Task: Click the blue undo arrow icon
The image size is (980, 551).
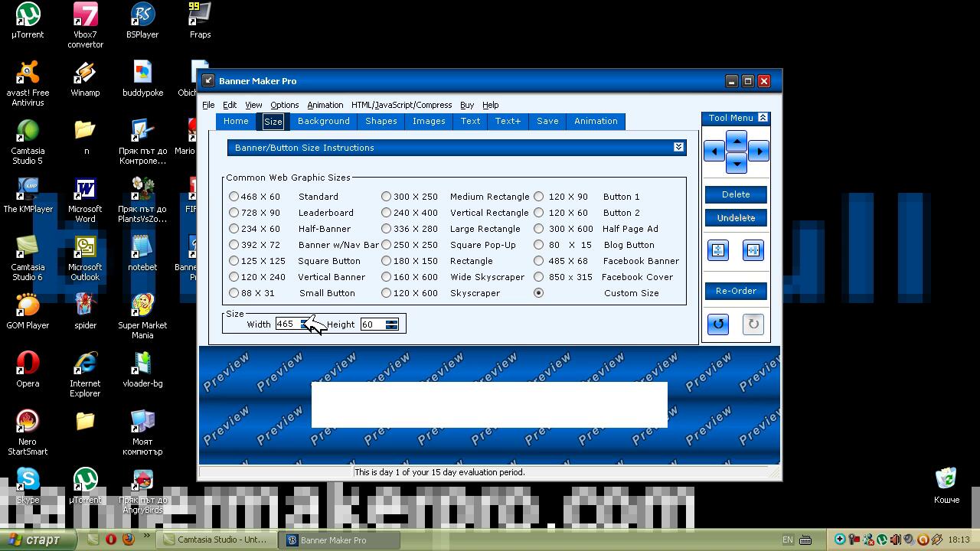Action: (718, 324)
